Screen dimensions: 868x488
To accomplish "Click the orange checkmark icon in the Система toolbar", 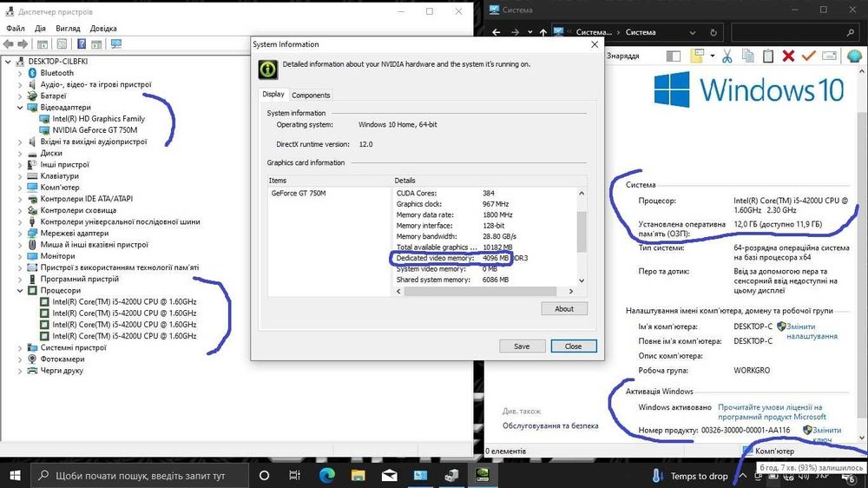I will coord(809,56).
